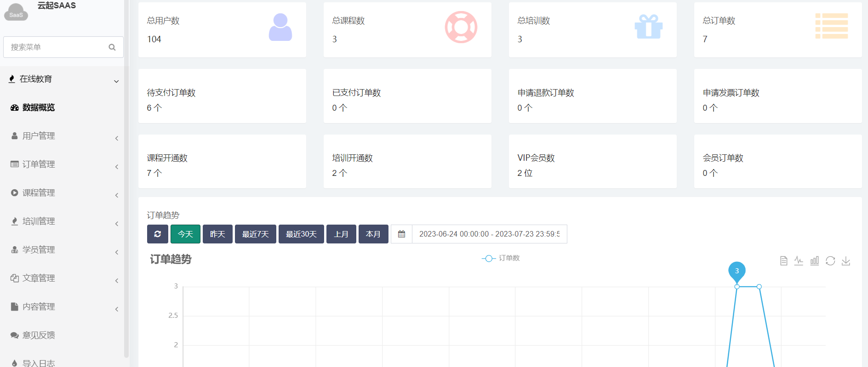Click the 培训开通数 card
The height and width of the screenshot is (367, 868).
(407, 161)
